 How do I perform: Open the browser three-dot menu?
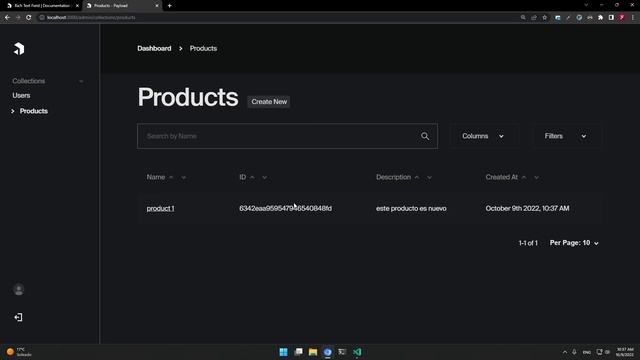tap(633, 18)
